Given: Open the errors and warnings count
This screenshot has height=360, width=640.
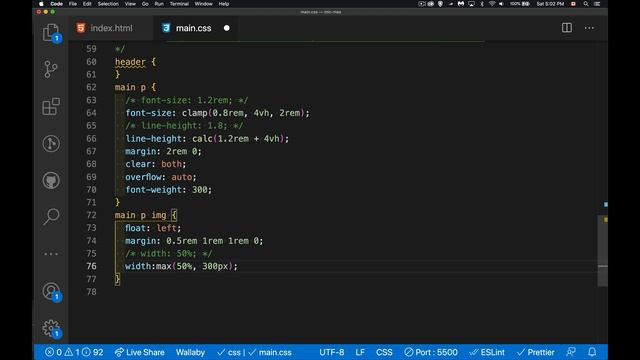Looking at the screenshot, I should (x=74, y=352).
